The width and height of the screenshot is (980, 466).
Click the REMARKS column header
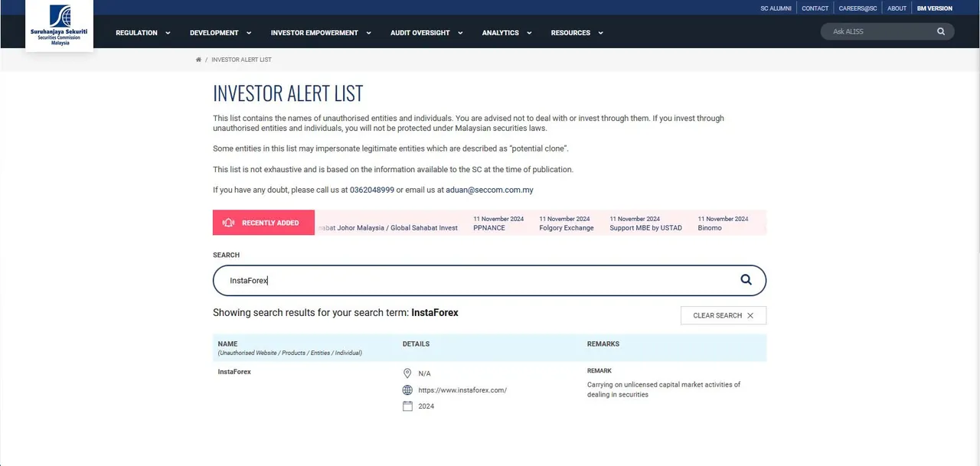click(x=603, y=344)
